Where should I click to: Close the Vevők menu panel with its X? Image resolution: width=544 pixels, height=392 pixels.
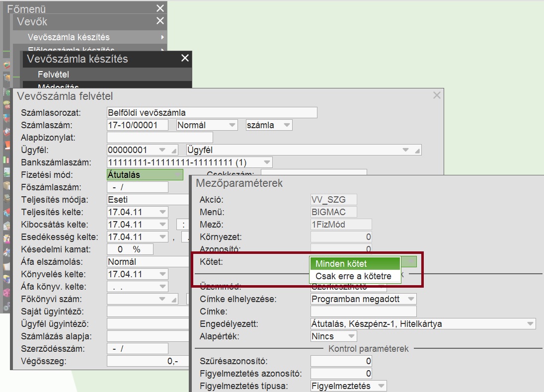coord(160,21)
